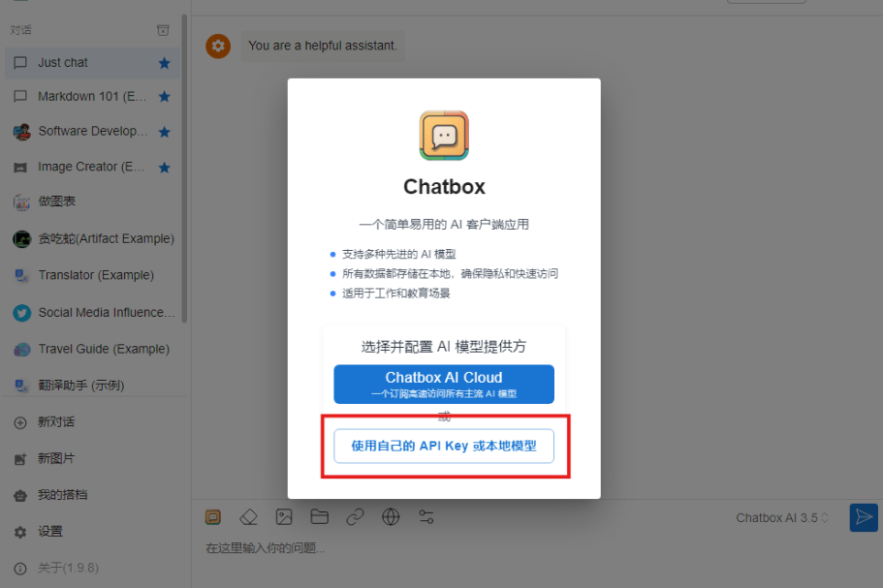The width and height of the screenshot is (883, 588).
Task: Toggle the star on Image Creator conversation
Action: (165, 168)
